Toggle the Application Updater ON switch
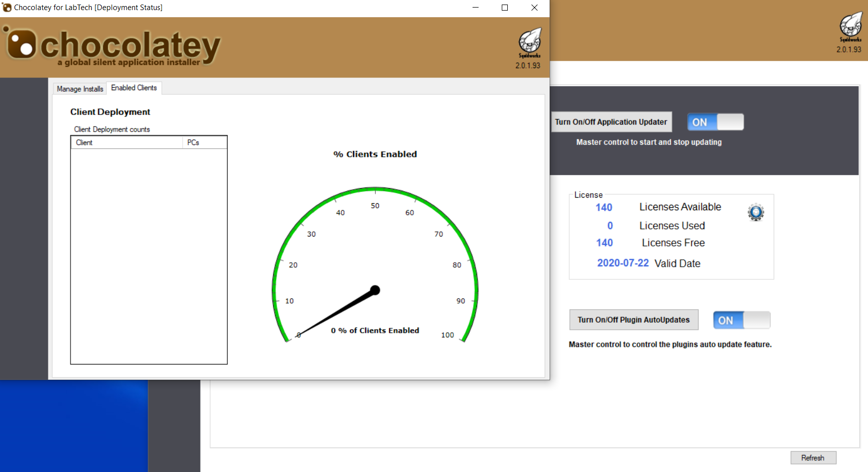This screenshot has height=472, width=868. tap(715, 122)
